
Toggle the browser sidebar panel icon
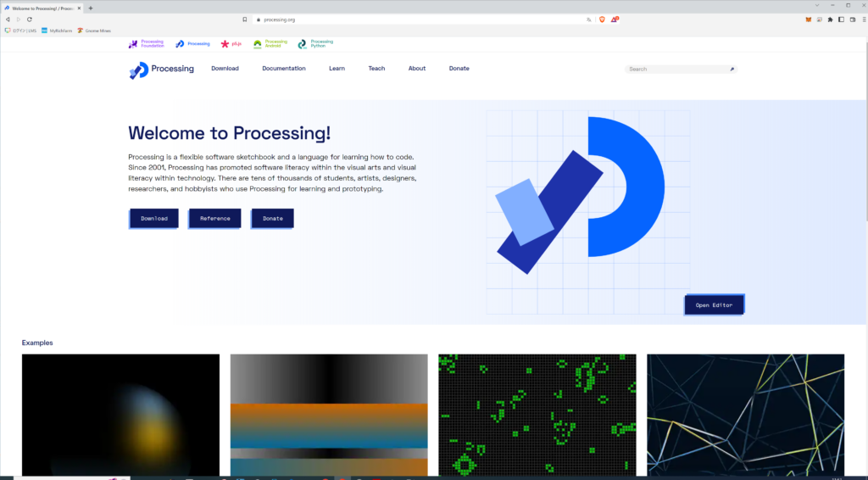pos(841,20)
